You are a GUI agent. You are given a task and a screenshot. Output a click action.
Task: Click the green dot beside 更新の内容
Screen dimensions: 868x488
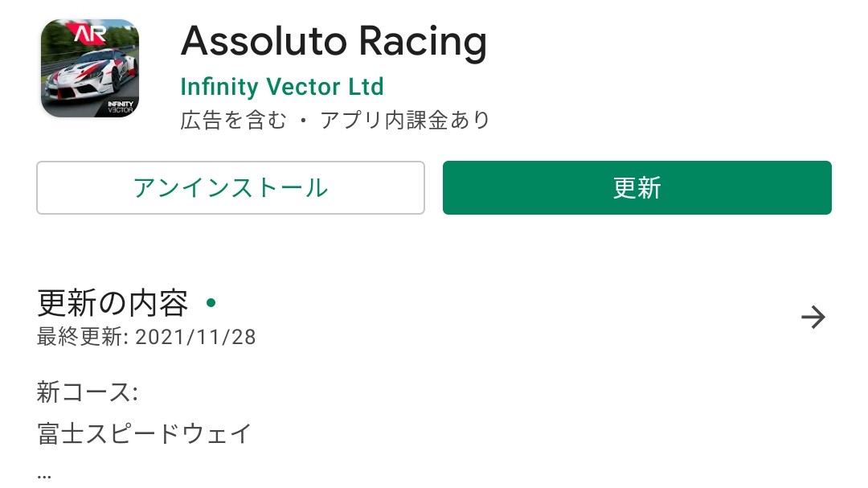click(x=211, y=302)
